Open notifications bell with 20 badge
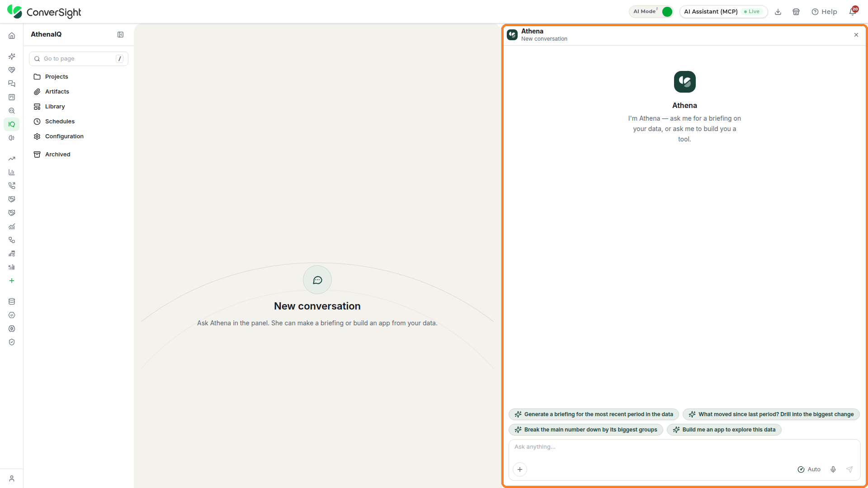 tap(853, 11)
